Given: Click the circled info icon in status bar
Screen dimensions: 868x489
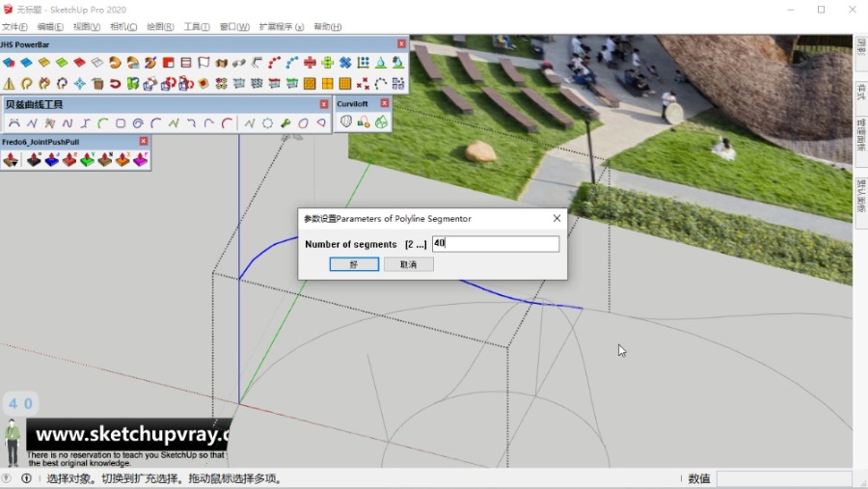Looking at the screenshot, I should [x=26, y=478].
